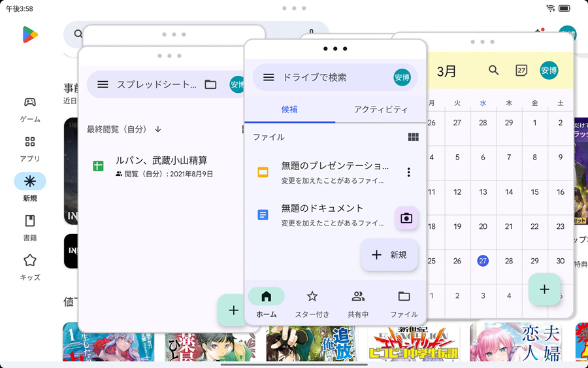The height and width of the screenshot is (368, 588).
Task: Tap the three-dot handle at screen top center
Action: [x=294, y=8]
